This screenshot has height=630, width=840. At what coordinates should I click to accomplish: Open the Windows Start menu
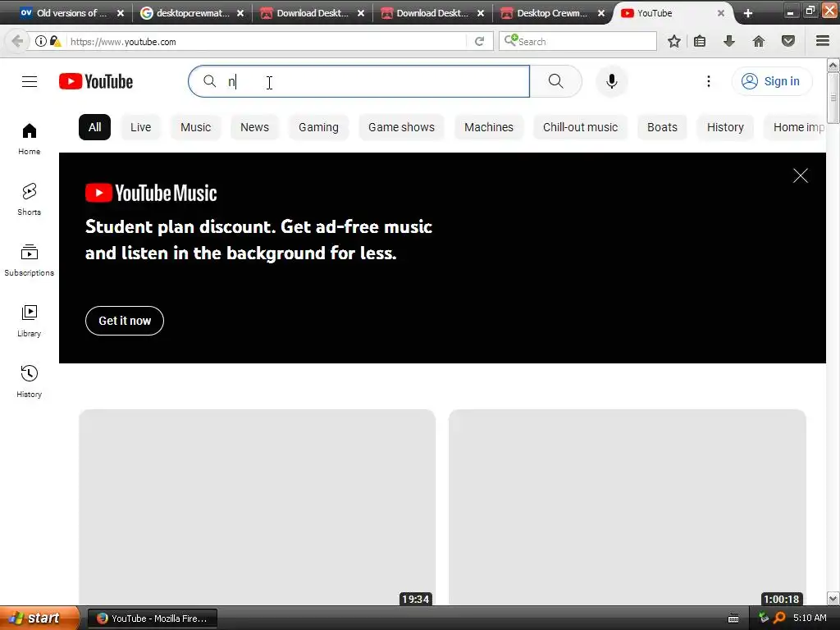pyautogui.click(x=39, y=619)
